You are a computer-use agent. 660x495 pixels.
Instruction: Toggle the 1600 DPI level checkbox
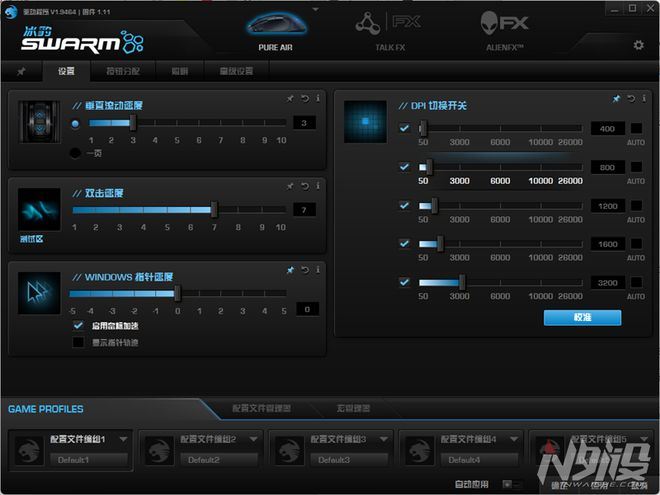[x=404, y=244]
